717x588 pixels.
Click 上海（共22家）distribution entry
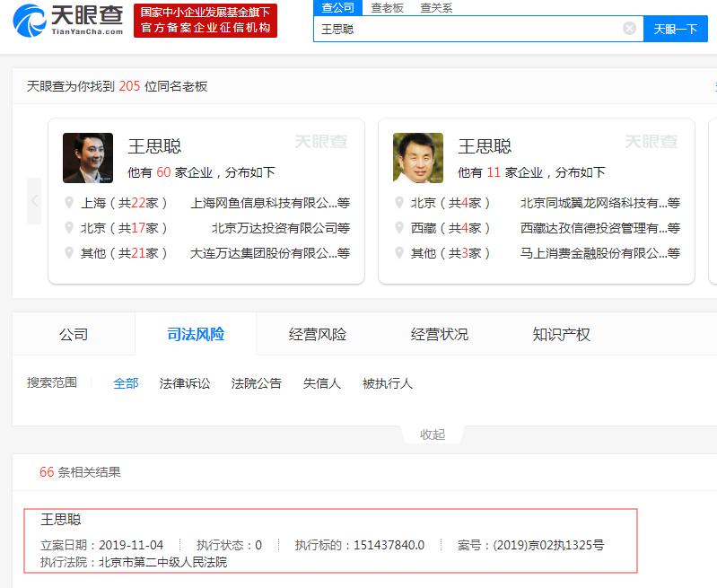coord(124,203)
